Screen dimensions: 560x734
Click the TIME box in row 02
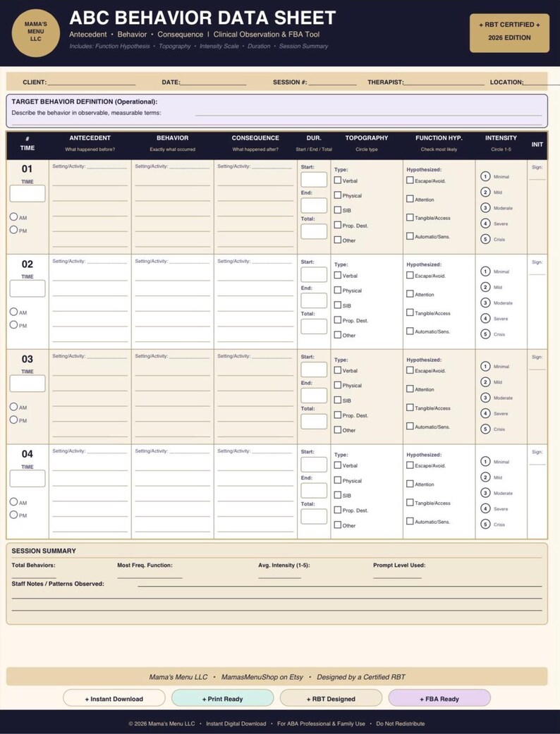28,288
